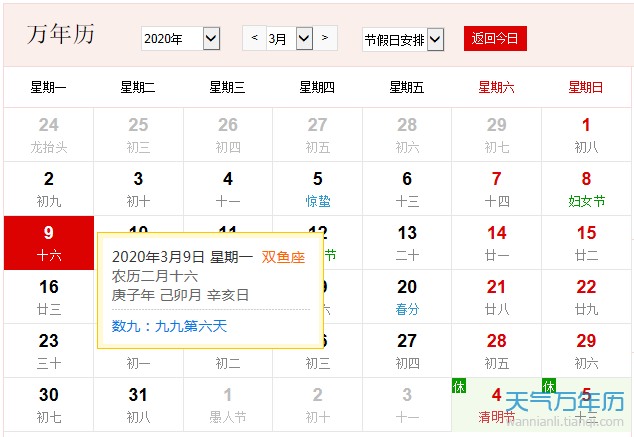
Task: Select March 16 廿三 date
Action: click(x=49, y=297)
